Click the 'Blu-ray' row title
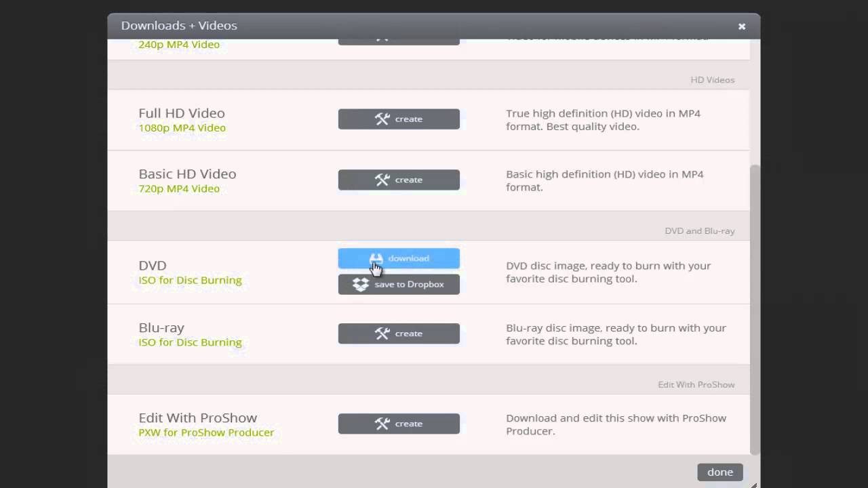The width and height of the screenshot is (868, 488). [x=161, y=328]
